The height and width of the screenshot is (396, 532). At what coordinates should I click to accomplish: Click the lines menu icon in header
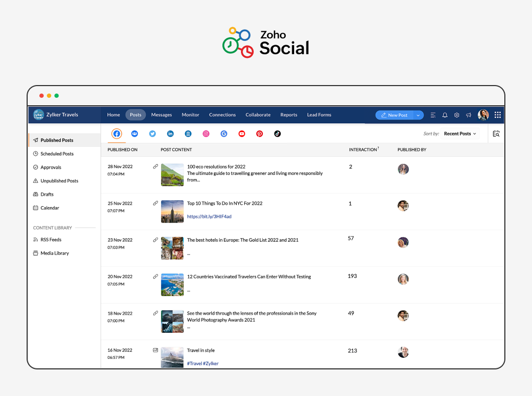433,115
